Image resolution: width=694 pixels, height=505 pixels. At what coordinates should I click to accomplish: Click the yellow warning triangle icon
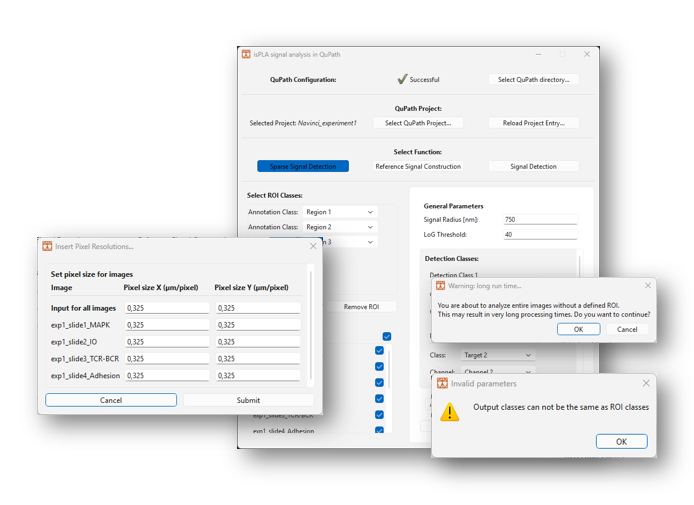[450, 411]
